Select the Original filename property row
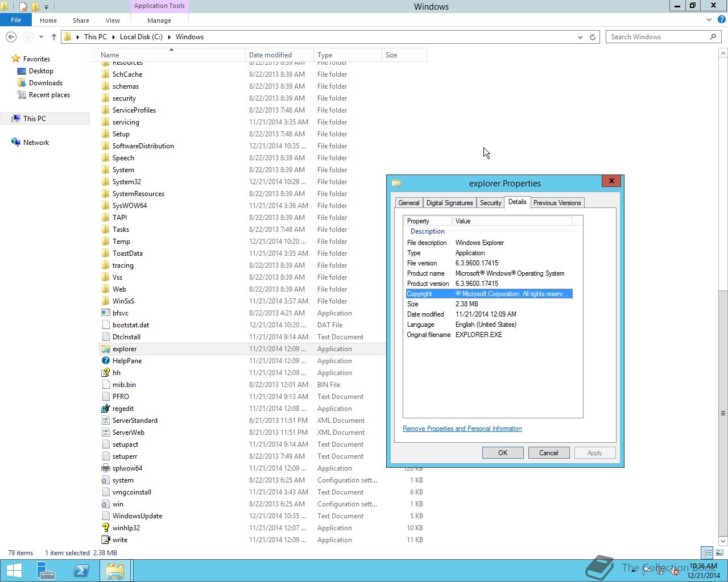Image resolution: width=728 pixels, height=582 pixels. pyautogui.click(x=489, y=335)
